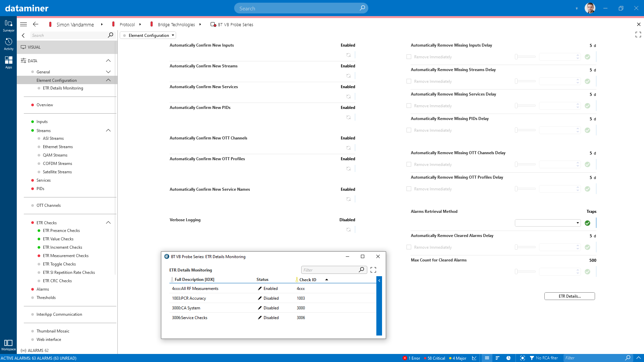Image resolution: width=644 pixels, height=362 pixels.
Task: Sort by Full Description [IDX] column
Action: click(x=194, y=280)
